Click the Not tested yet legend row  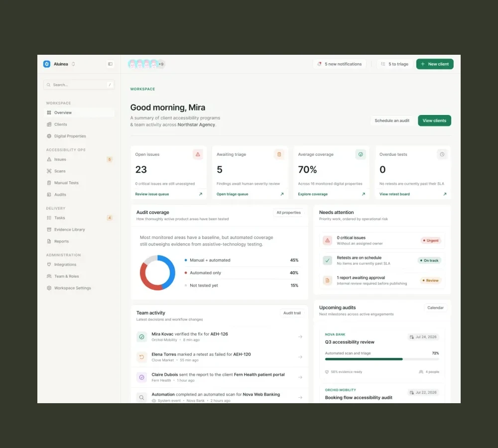242,285
